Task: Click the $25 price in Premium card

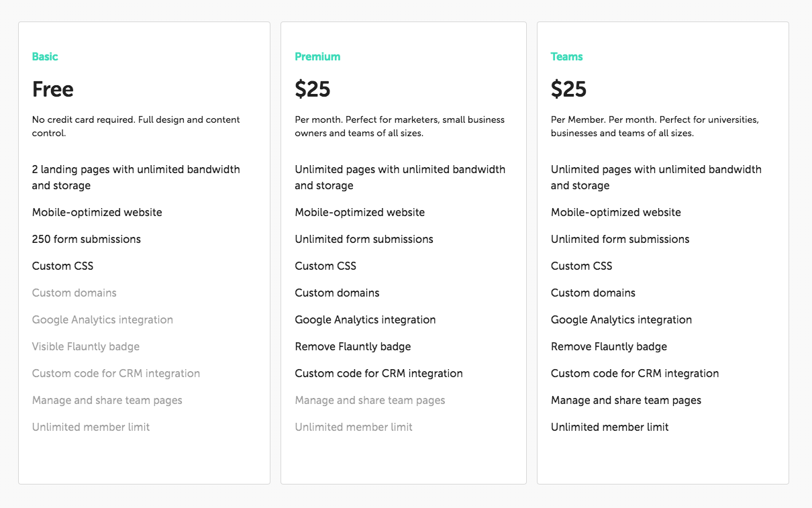Action: point(313,89)
